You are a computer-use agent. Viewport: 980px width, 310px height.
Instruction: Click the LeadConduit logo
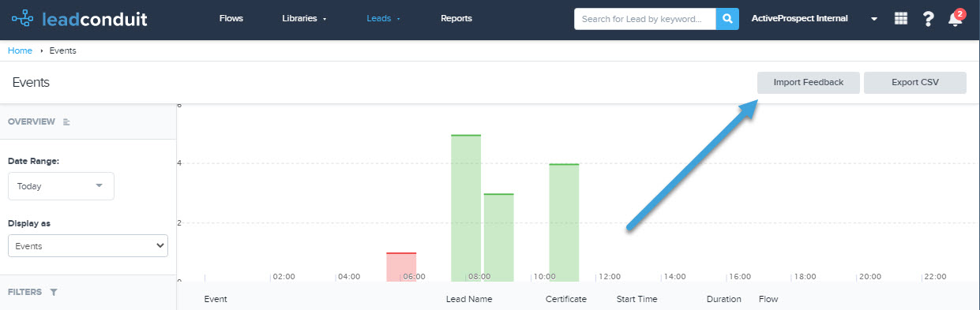click(x=79, y=19)
